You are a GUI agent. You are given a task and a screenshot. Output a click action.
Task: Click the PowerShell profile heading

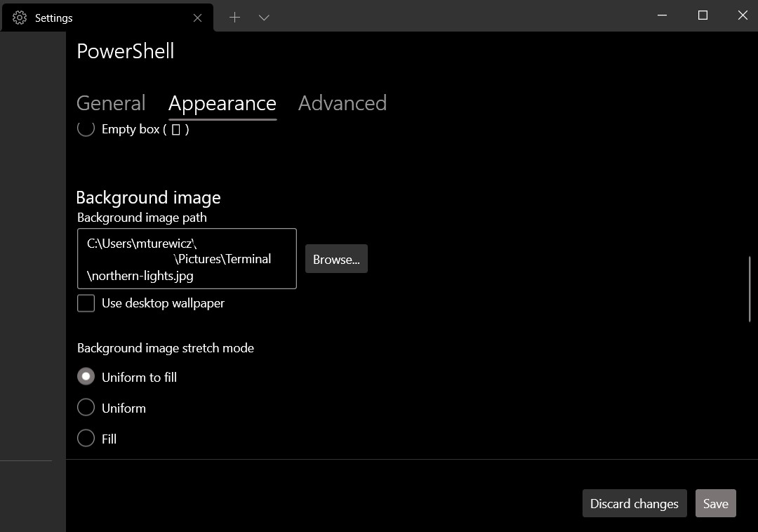(x=125, y=51)
